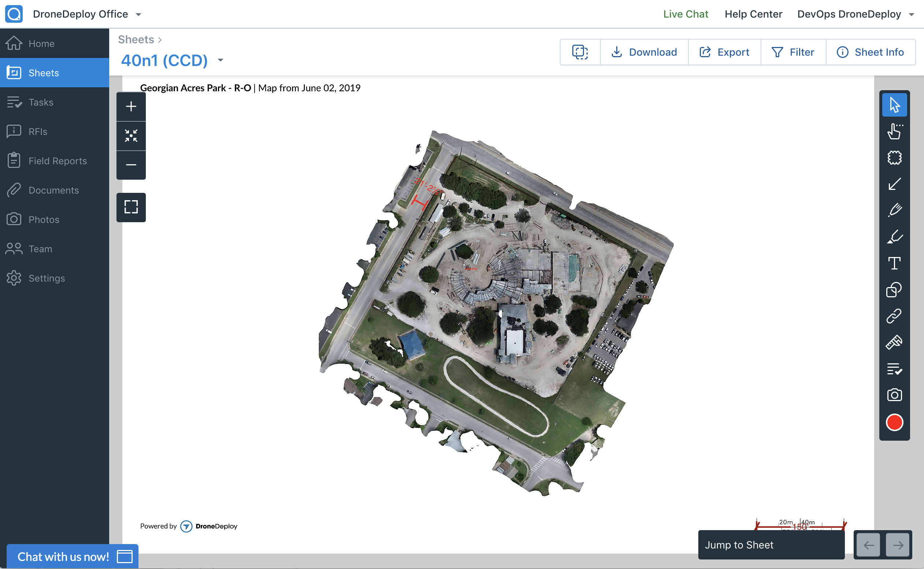Open the DroneDeploy Office project dropdown
Viewport: 924px width, 569px height.
(138, 14)
